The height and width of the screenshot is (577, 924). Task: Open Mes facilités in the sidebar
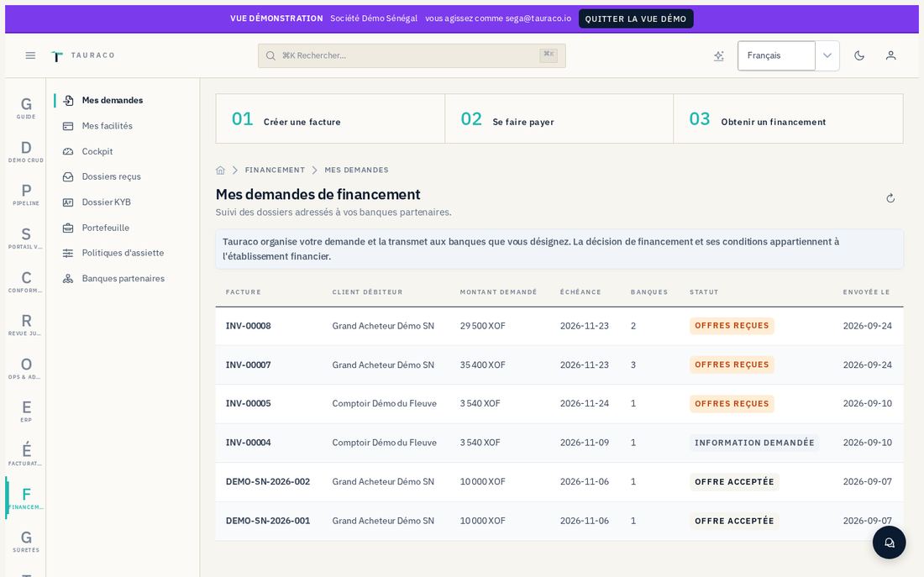pos(123,125)
